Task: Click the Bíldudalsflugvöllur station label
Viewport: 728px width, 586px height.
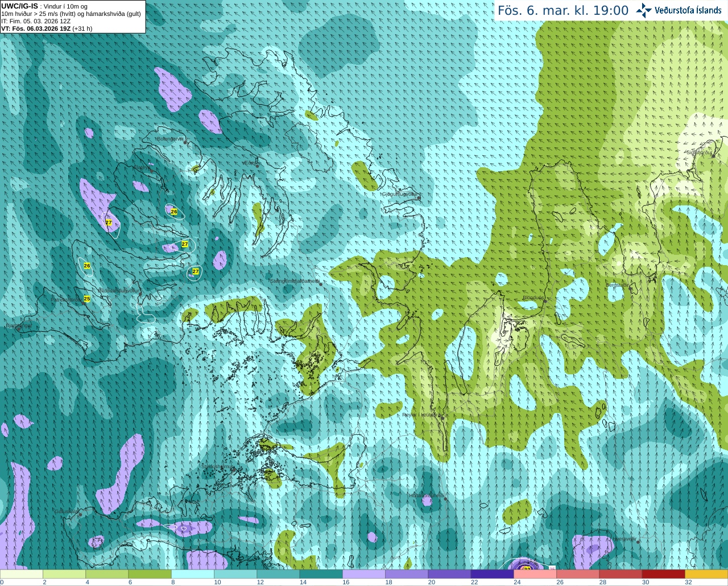Action: pyautogui.click(x=119, y=290)
